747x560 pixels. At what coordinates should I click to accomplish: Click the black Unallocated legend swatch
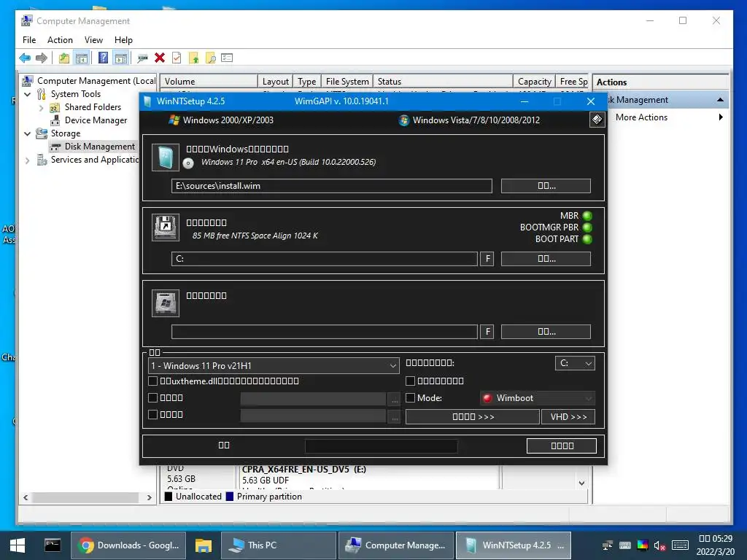pos(169,497)
